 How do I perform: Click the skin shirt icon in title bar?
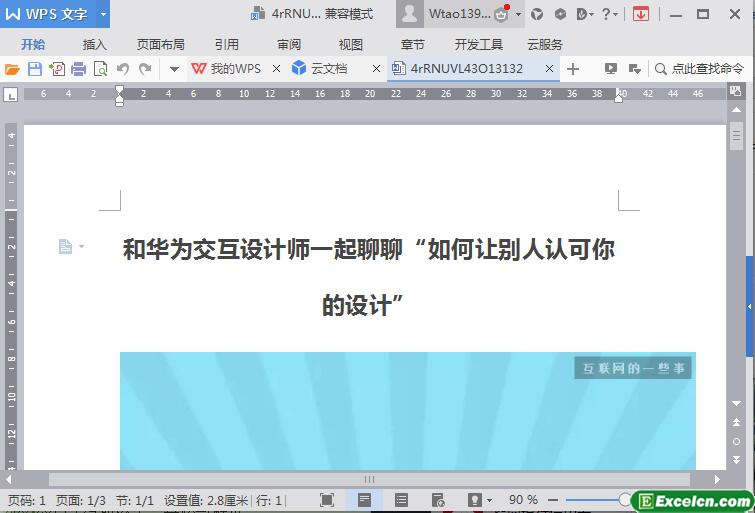point(537,14)
